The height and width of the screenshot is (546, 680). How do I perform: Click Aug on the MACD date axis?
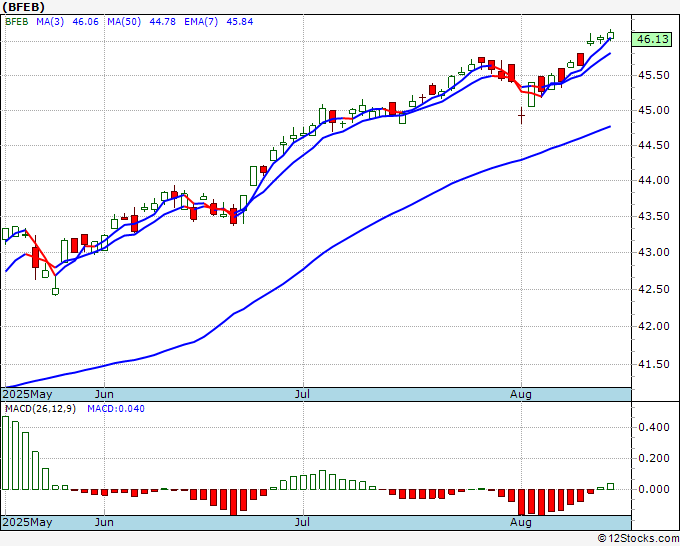521,522
